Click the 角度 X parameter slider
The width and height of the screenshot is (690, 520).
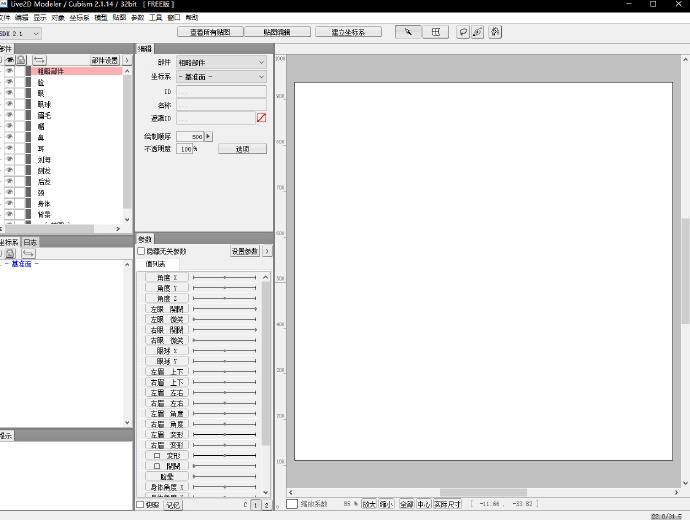tap(224, 278)
